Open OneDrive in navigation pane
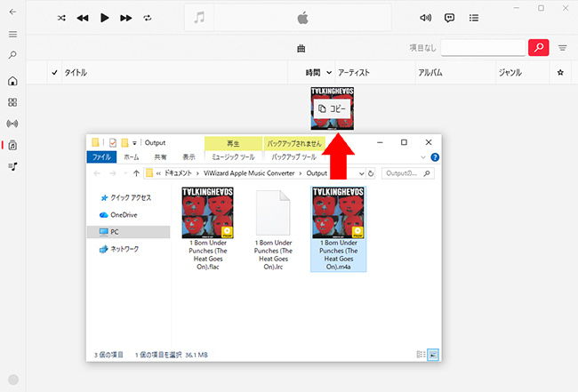The image size is (578, 392). [124, 215]
